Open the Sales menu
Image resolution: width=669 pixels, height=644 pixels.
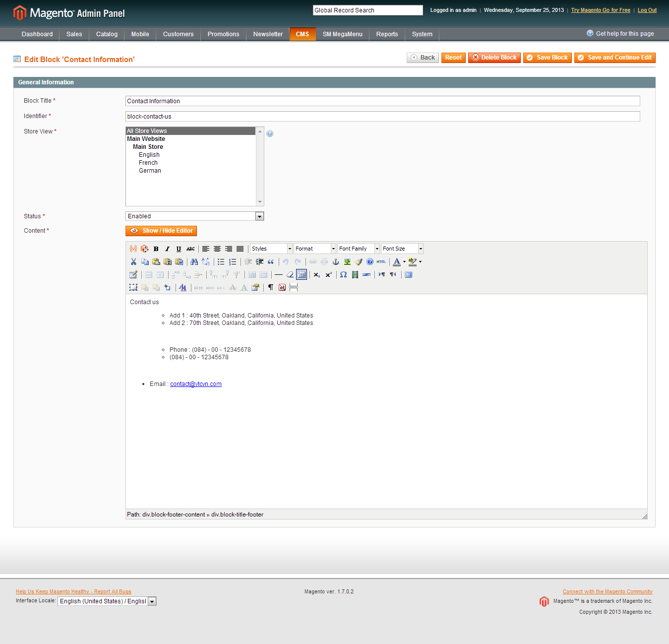[x=74, y=34]
